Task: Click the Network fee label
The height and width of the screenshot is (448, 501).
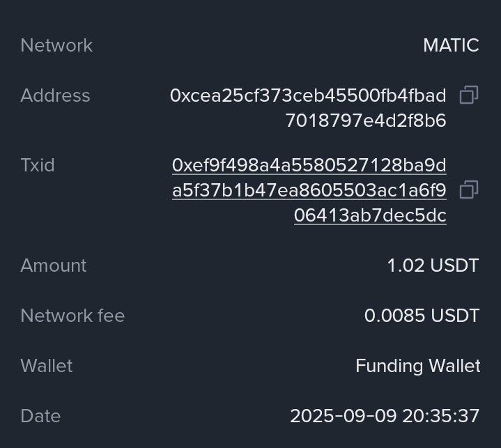Action: pyautogui.click(x=72, y=316)
